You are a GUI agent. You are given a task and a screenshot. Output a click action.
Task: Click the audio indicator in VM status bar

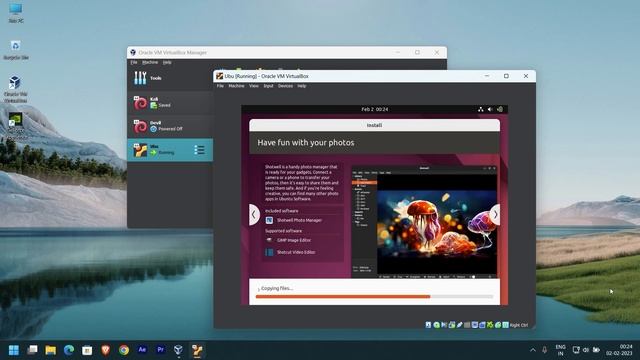tap(444, 325)
